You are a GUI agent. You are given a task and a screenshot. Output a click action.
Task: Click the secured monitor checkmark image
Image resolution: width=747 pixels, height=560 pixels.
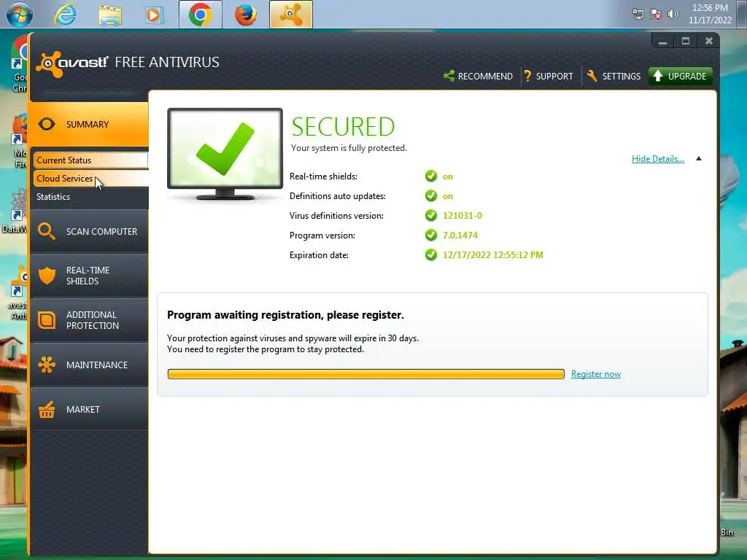click(x=225, y=153)
